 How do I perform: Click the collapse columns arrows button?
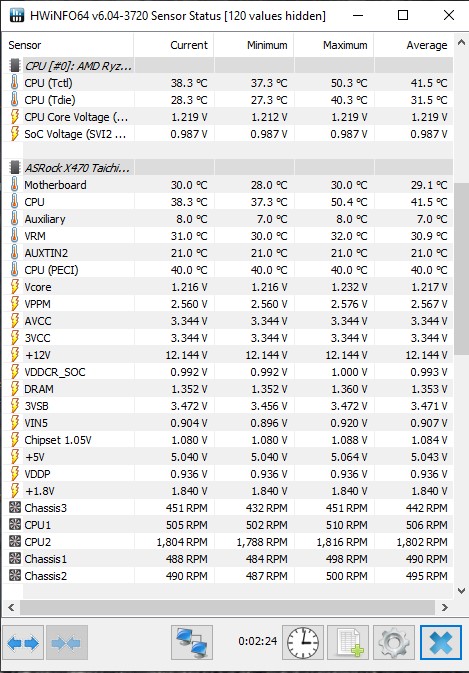[x=67, y=643]
